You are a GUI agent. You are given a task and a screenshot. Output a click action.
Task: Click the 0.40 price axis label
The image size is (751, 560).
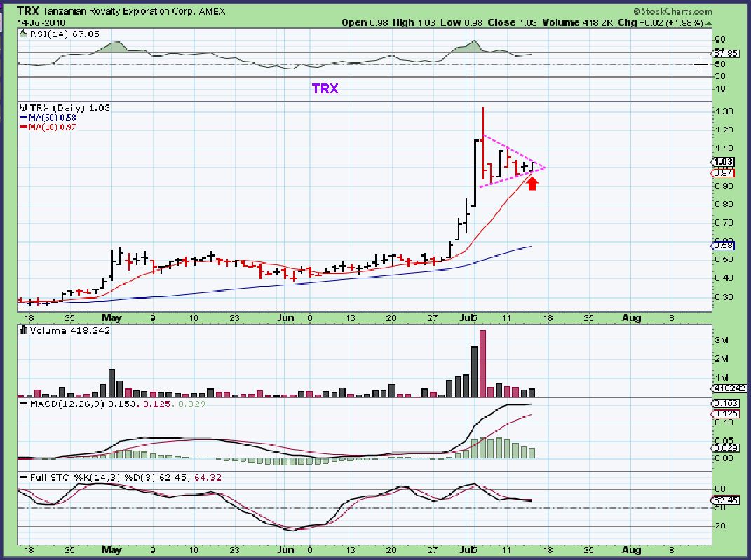pyautogui.click(x=724, y=278)
